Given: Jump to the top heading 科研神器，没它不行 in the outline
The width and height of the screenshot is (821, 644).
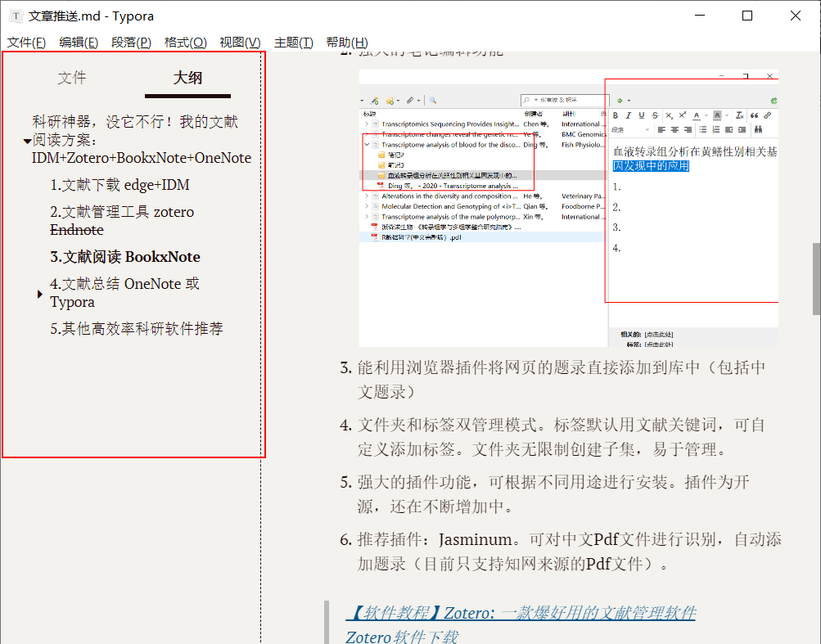Looking at the screenshot, I should click(x=142, y=140).
